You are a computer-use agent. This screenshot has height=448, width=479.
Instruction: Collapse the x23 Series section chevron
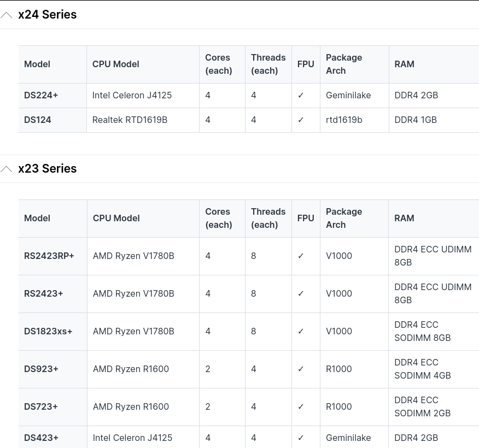coord(7,169)
